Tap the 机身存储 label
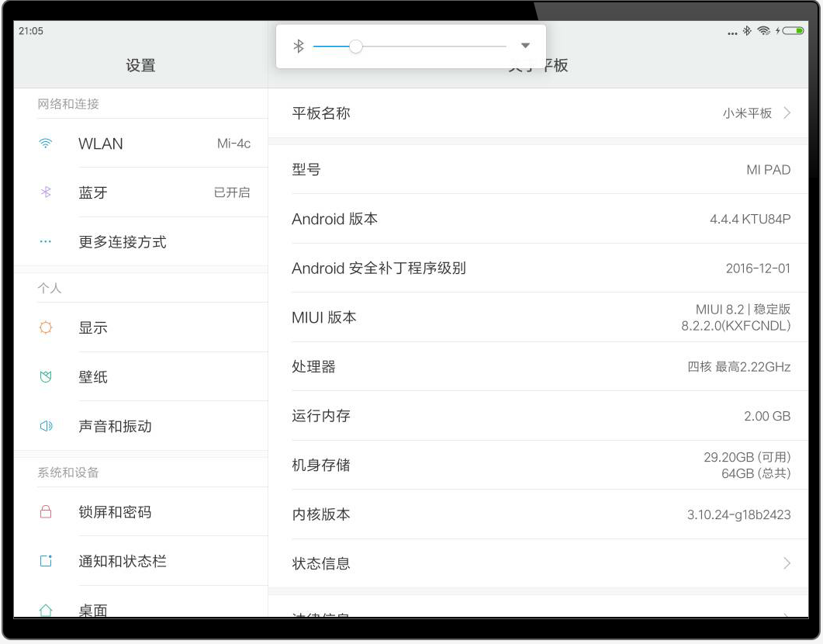Image resolution: width=823 pixels, height=644 pixels. (321, 465)
